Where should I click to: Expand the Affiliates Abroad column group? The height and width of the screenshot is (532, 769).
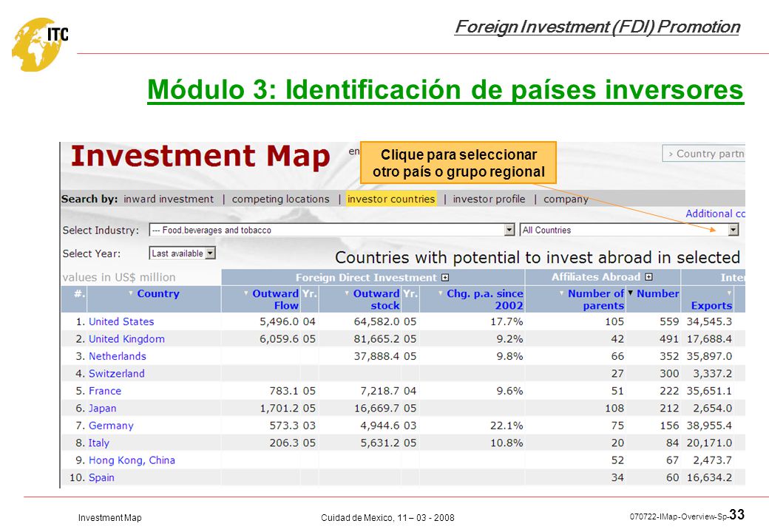649,277
